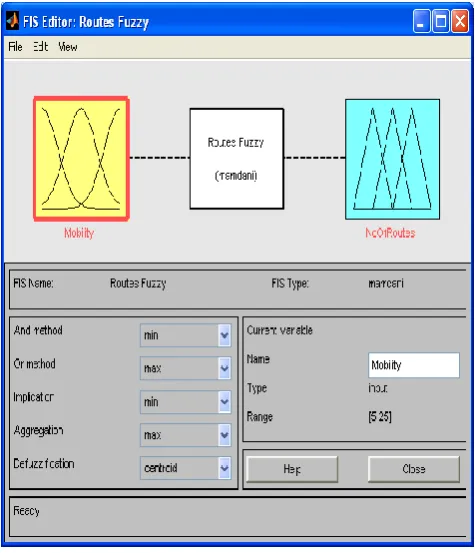
Task: Select the Routes Fuzzy mamdani rule box
Action: point(237,159)
